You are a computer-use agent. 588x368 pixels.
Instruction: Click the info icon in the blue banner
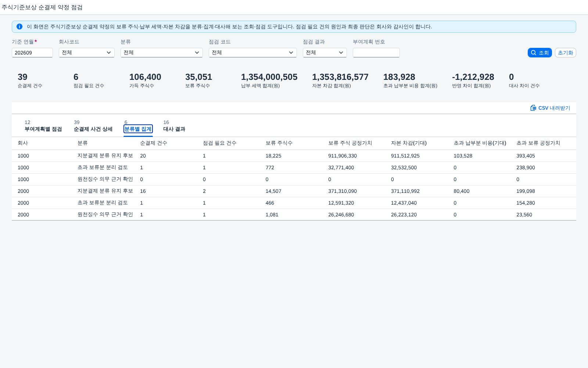coord(19,26)
